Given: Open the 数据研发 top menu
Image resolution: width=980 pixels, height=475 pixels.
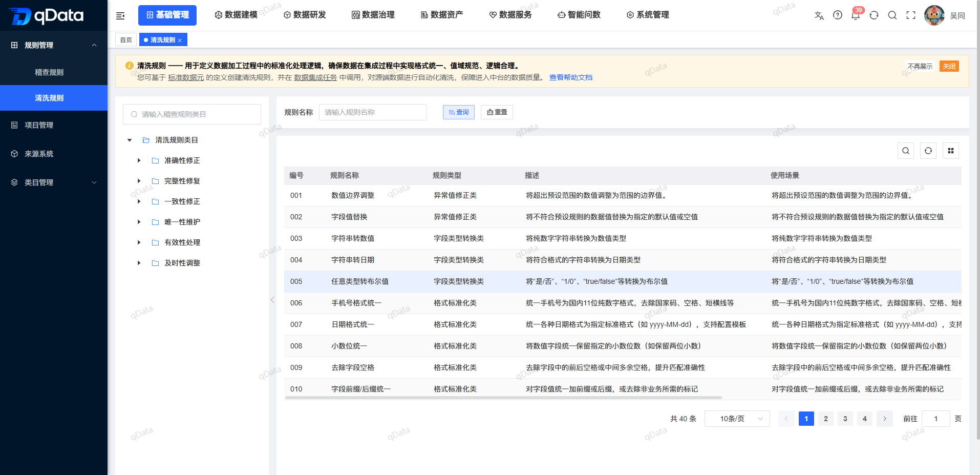Looking at the screenshot, I should point(305,15).
